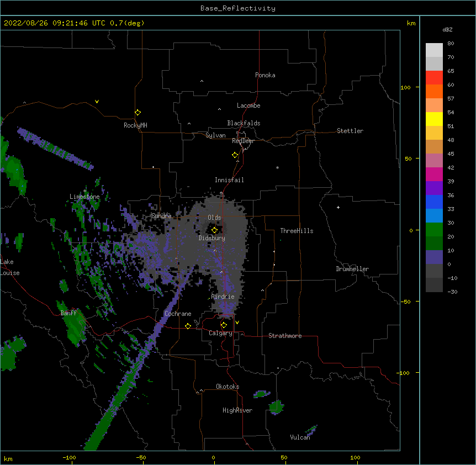
Task: Select the slate purple band above 0 dBZ
Action: (x=434, y=257)
